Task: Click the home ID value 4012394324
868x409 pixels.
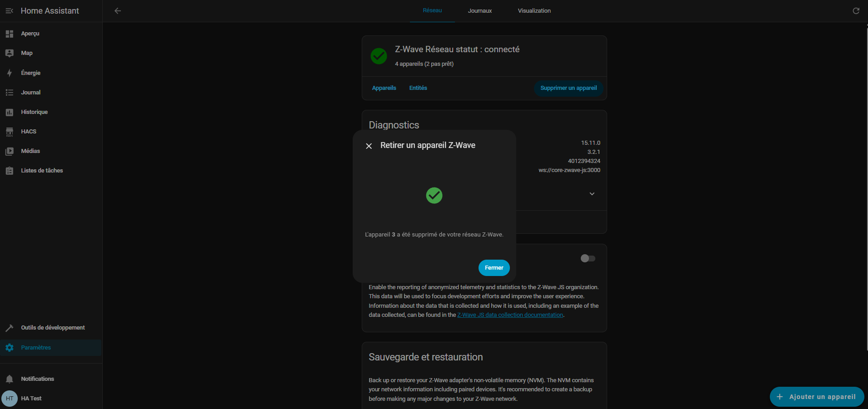Action: pyautogui.click(x=584, y=161)
